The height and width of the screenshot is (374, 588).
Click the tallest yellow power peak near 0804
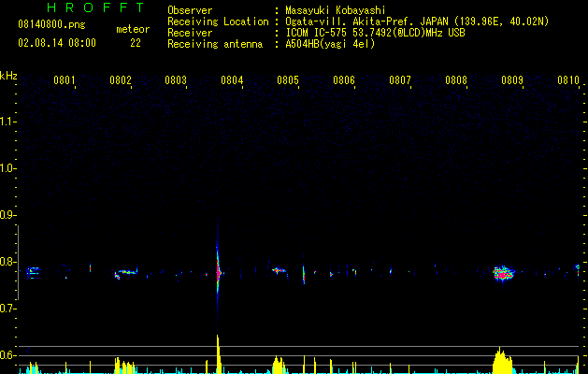218,354
